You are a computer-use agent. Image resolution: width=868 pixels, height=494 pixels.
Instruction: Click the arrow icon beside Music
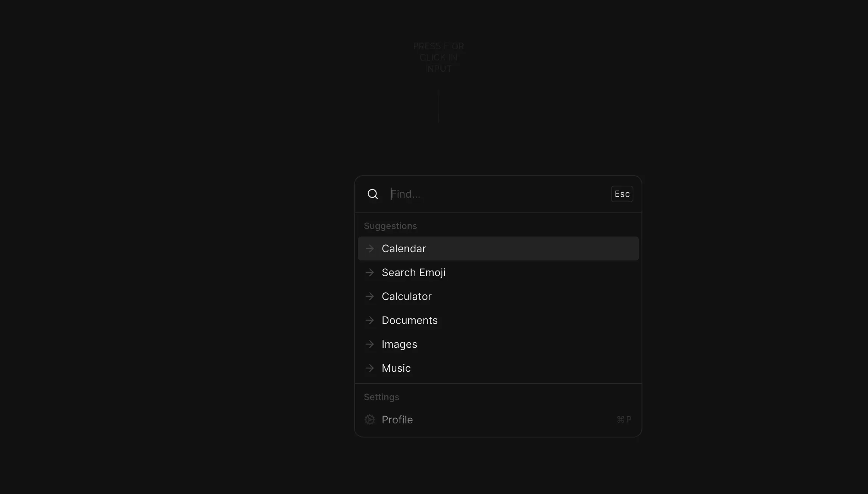370,368
